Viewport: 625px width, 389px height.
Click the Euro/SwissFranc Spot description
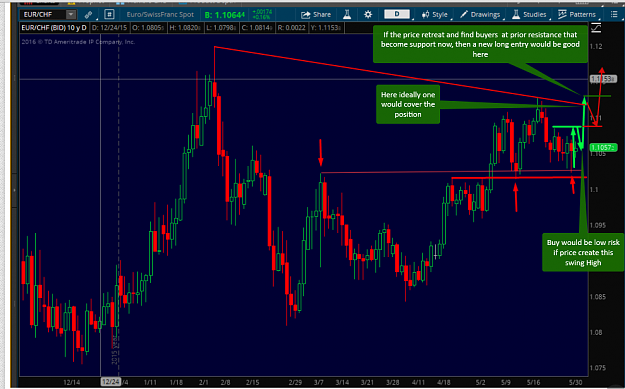click(160, 15)
